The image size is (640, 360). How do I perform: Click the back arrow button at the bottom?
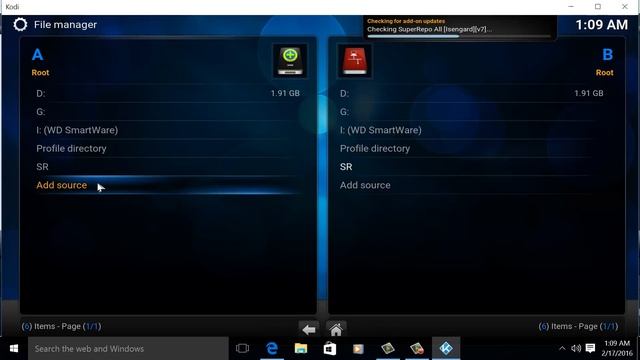pos(309,329)
